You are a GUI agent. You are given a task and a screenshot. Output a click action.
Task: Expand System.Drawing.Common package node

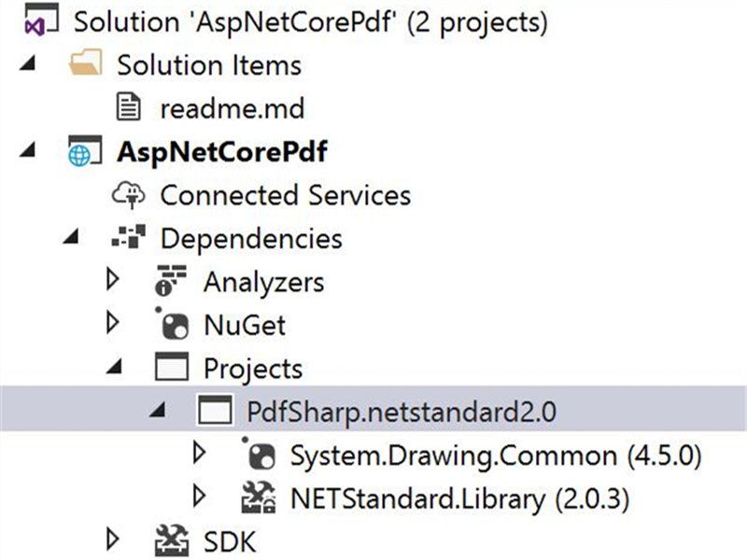198,454
